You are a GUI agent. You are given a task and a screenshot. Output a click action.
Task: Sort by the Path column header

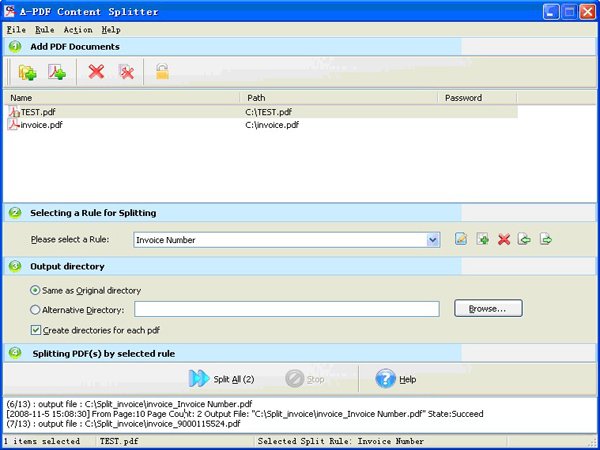click(339, 98)
